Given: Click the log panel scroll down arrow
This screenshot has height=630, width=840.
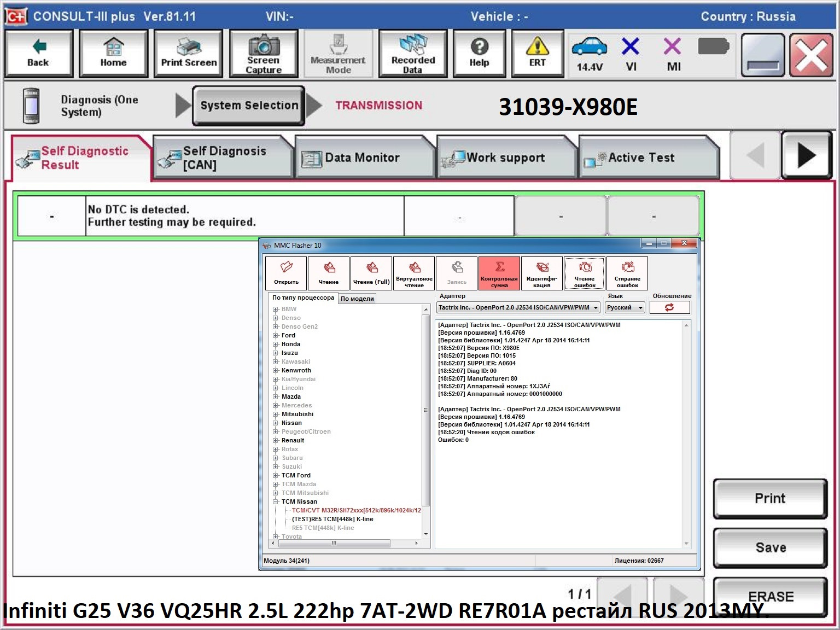Looking at the screenshot, I should click(686, 544).
